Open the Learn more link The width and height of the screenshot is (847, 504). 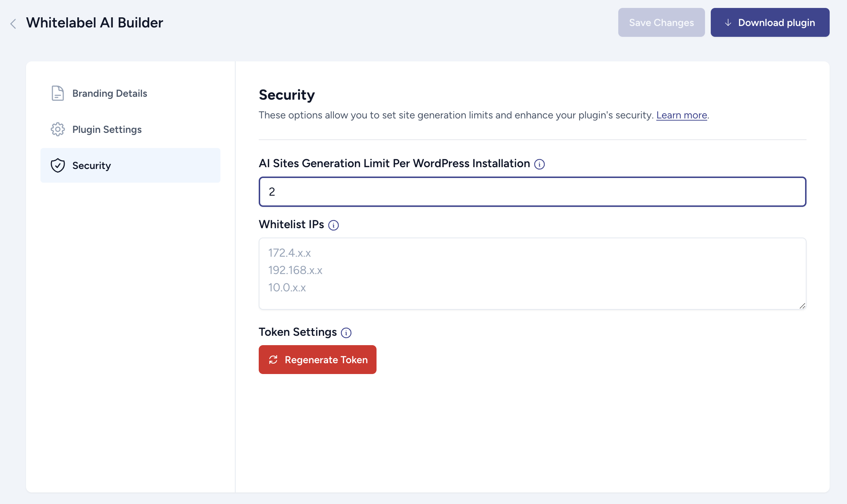click(x=682, y=115)
